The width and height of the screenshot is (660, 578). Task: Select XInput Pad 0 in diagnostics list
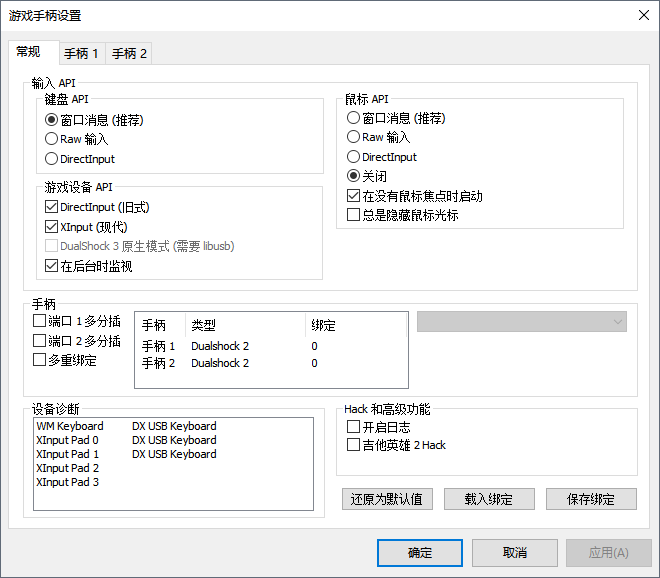click(x=67, y=440)
